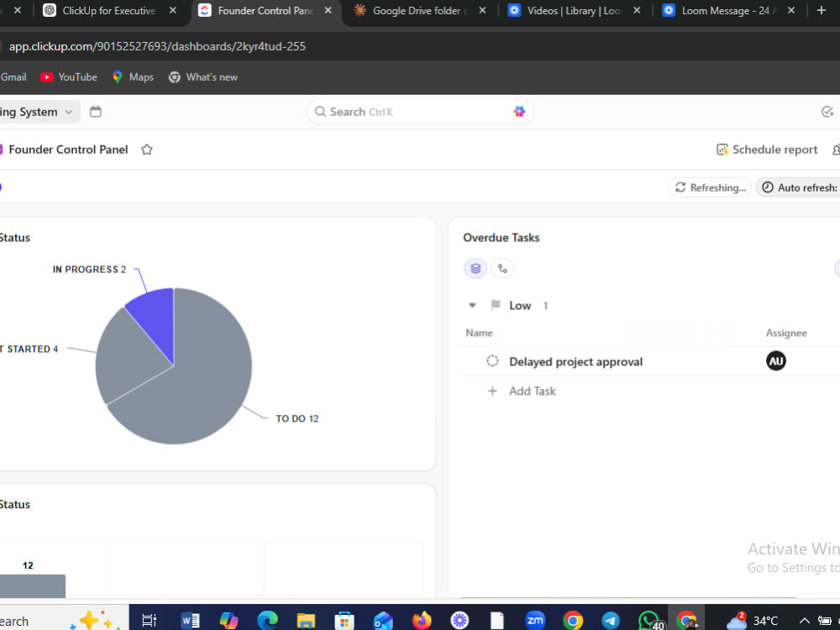This screenshot has height=630, width=840.
Task: Open a new browser tab
Action: pyautogui.click(x=821, y=10)
